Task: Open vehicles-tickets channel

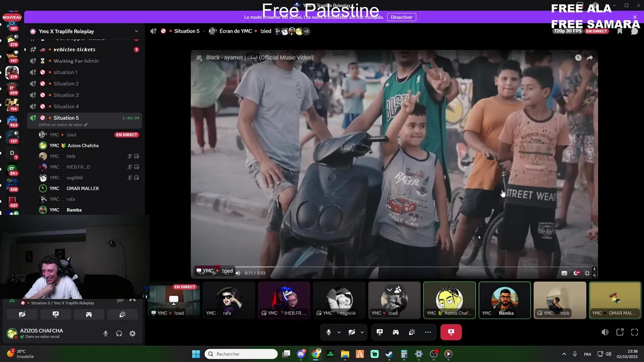Action: pyautogui.click(x=85, y=49)
